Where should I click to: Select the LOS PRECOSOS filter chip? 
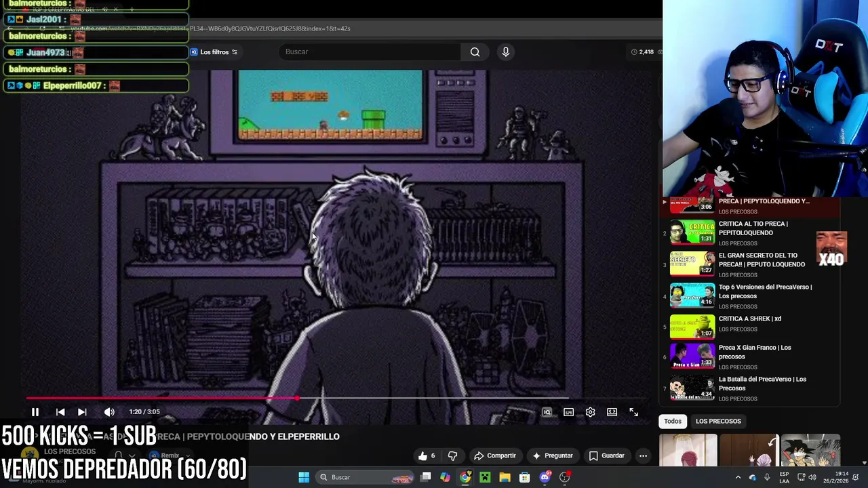pyautogui.click(x=718, y=421)
